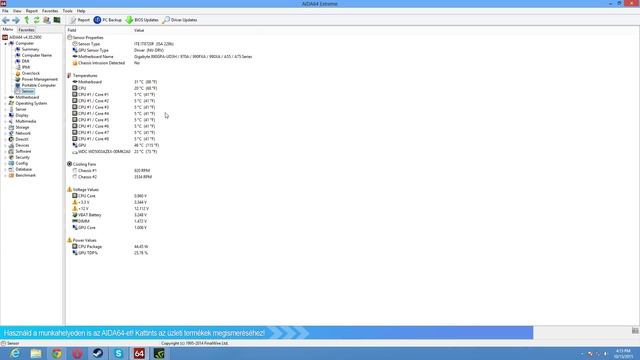Open the dark green monitor toolbar icon

[57, 20]
